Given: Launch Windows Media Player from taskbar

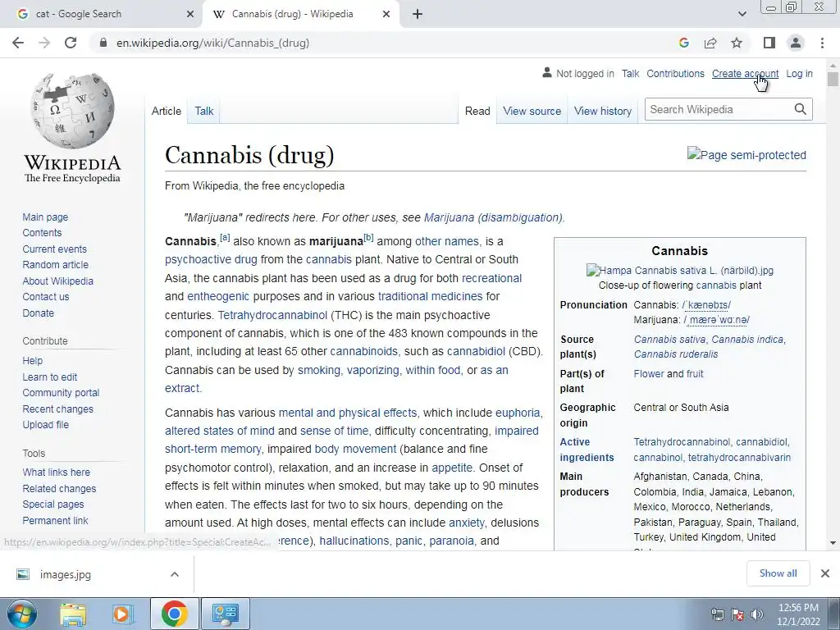Looking at the screenshot, I should coord(122,614).
